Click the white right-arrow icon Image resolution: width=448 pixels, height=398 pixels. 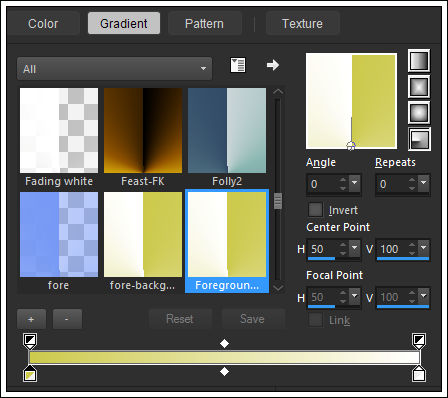(273, 65)
